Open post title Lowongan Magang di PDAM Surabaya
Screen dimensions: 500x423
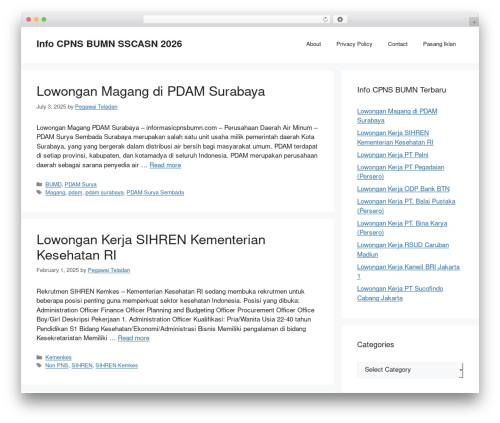point(151,91)
